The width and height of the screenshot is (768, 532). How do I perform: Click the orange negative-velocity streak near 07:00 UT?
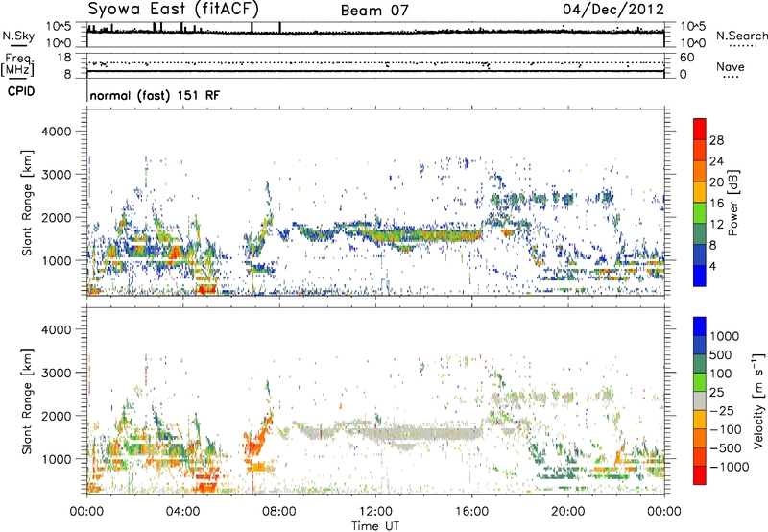coord(258,439)
